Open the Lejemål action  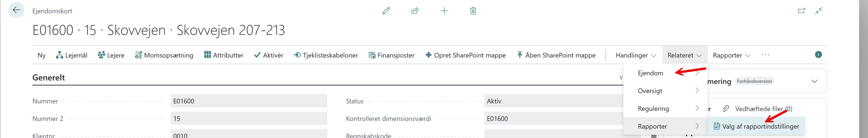click(x=72, y=55)
